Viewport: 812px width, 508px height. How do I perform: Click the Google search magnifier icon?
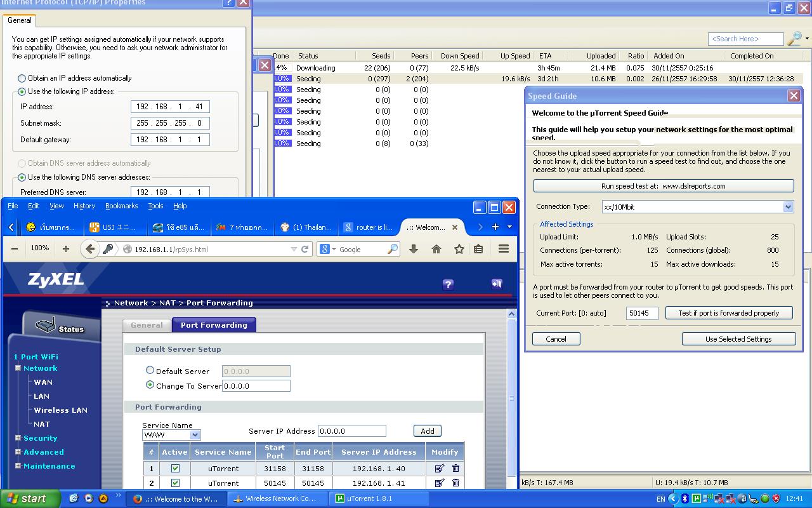coord(393,249)
